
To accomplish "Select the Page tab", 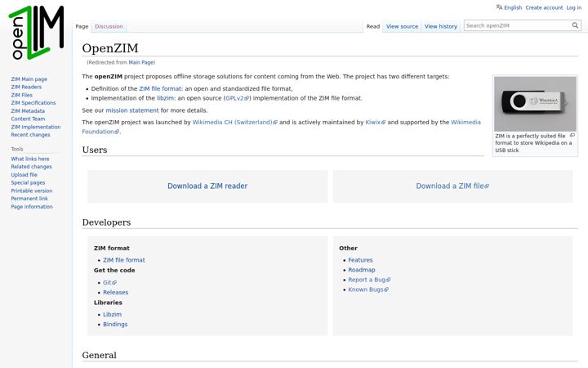I will (82, 26).
